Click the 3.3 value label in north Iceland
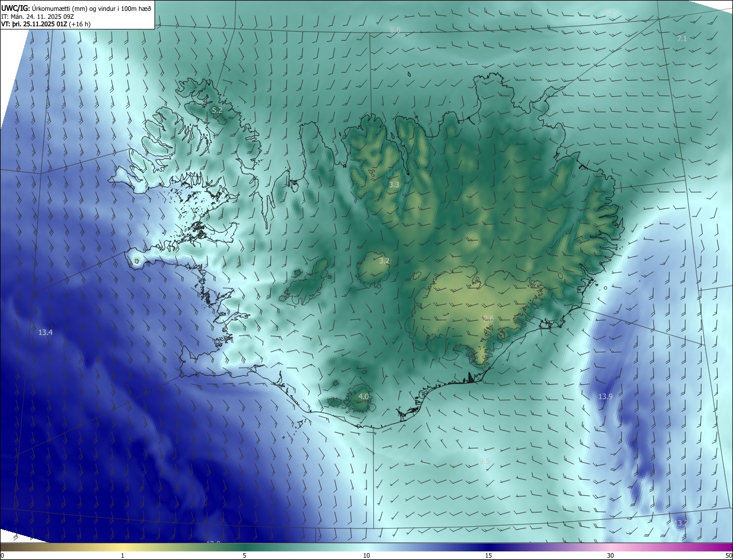The image size is (733, 560). click(x=394, y=185)
